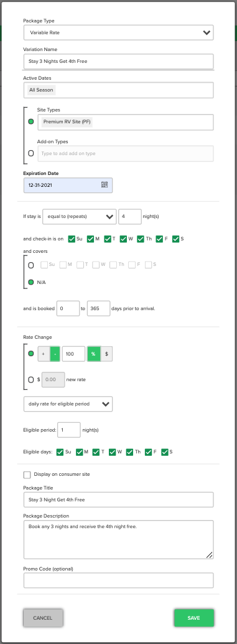
Task: Open the Package Type dropdown
Action: tap(118, 32)
